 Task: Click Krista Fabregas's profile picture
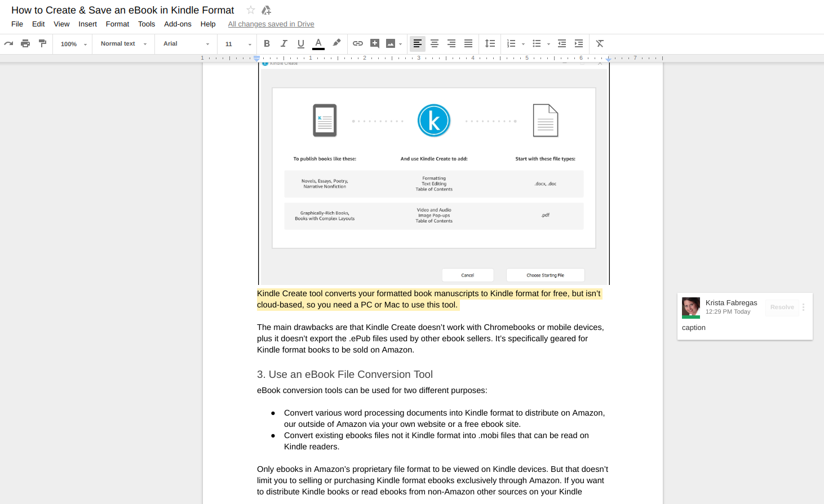tap(691, 308)
